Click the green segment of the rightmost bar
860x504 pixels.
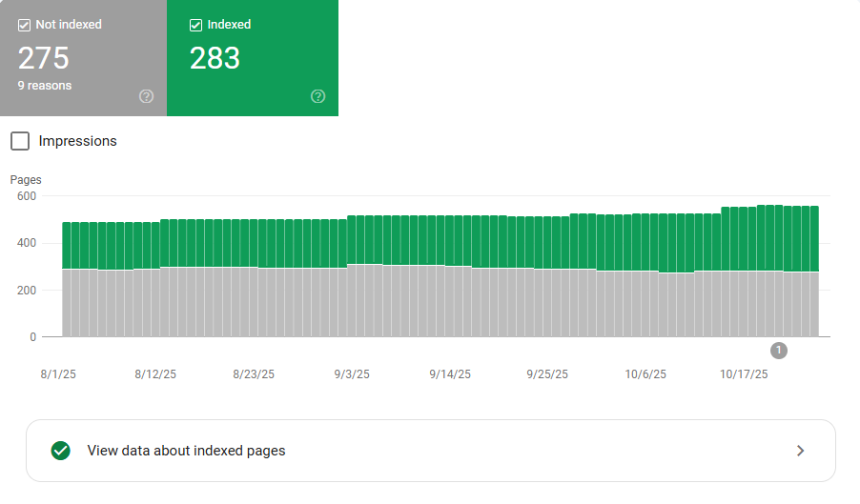[813, 238]
